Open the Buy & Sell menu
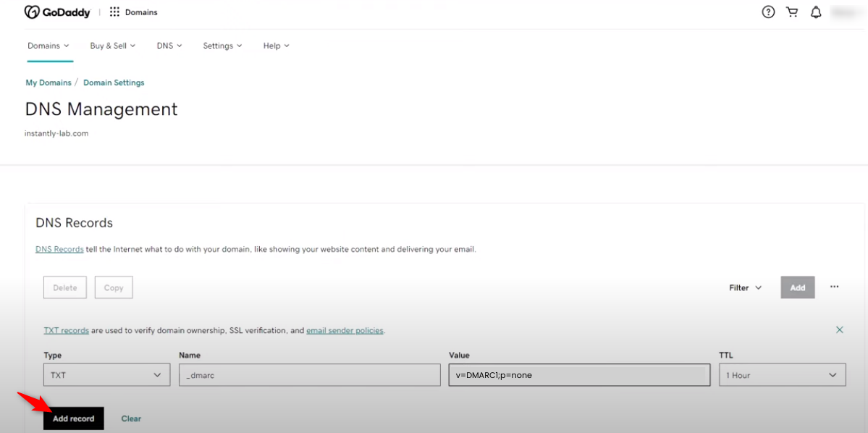This screenshot has height=433, width=868. [113, 46]
